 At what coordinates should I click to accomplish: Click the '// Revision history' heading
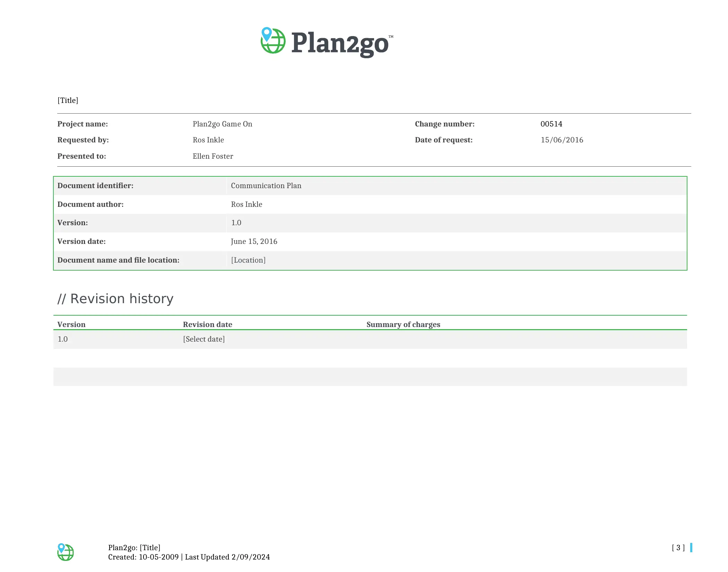coord(115,299)
